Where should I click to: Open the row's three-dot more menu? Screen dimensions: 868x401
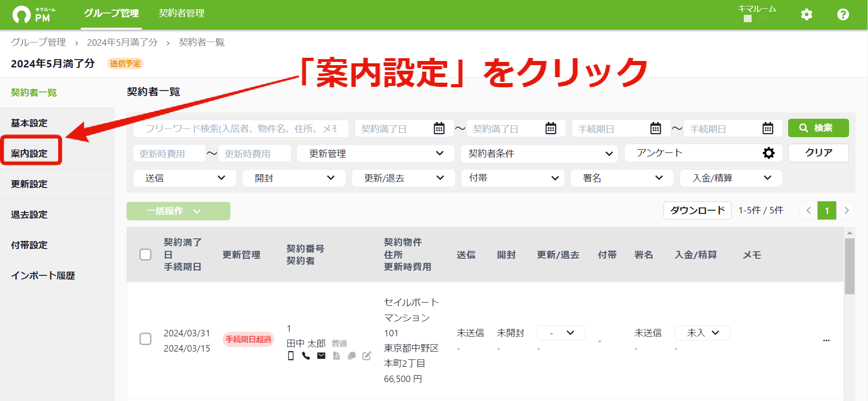coord(826,340)
